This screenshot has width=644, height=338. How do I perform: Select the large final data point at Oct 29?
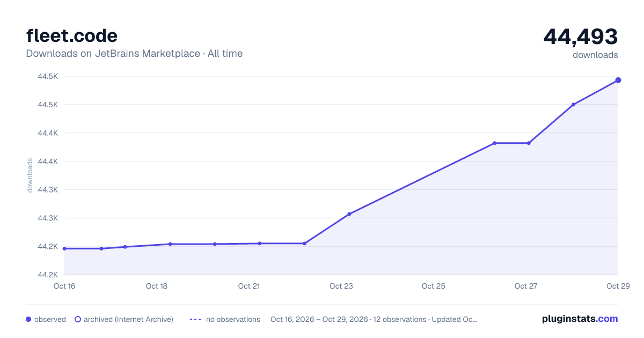click(618, 80)
